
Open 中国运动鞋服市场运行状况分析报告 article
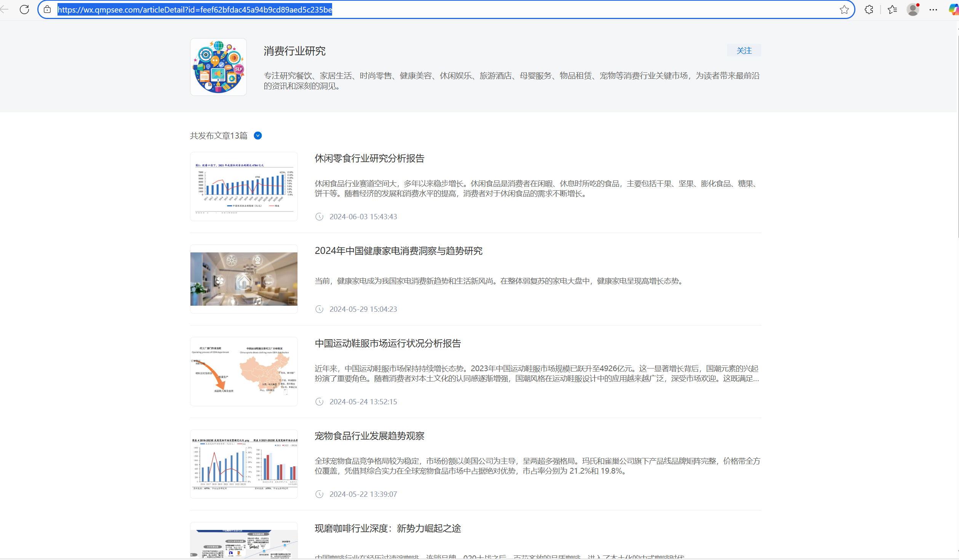(x=387, y=343)
